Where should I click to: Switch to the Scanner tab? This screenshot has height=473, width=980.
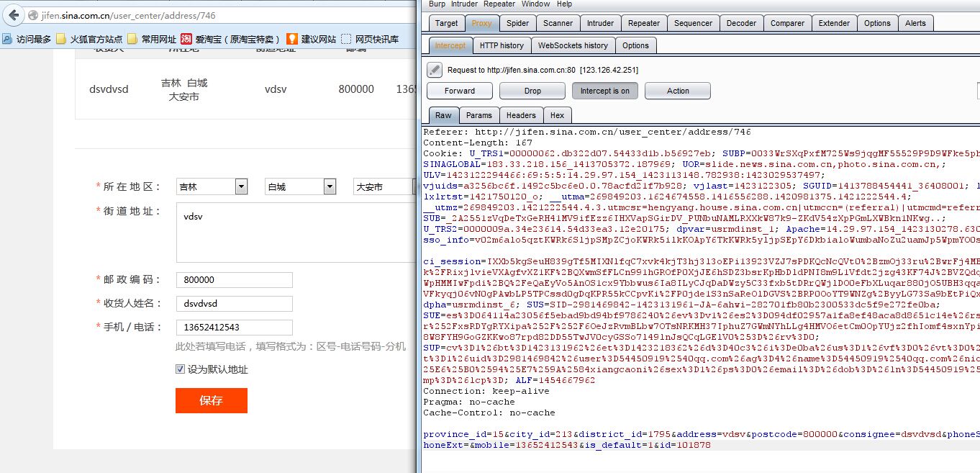tap(558, 23)
